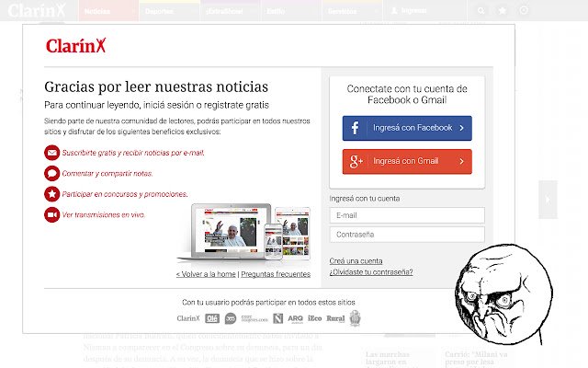Focus the E-mail input field
The width and height of the screenshot is (588, 368).
click(x=407, y=215)
